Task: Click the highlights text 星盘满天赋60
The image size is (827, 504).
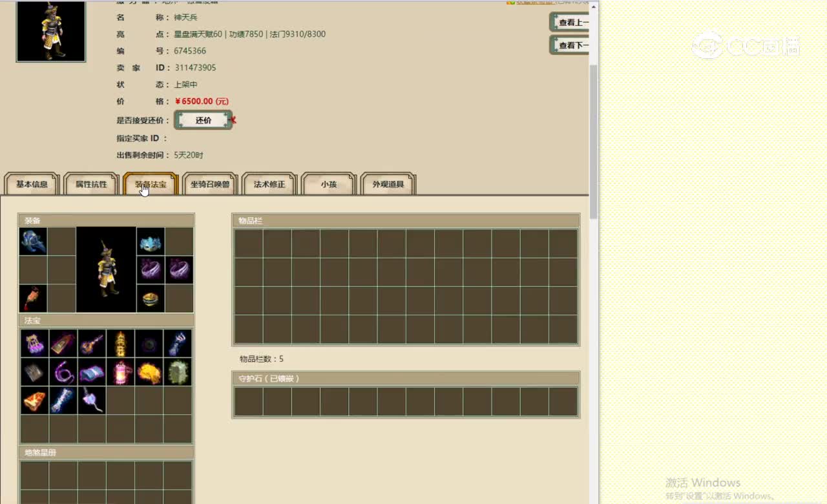Action: (198, 34)
